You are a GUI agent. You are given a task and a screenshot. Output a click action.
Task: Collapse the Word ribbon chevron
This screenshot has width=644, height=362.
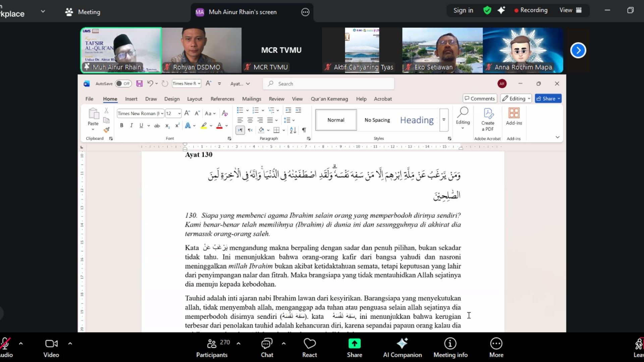557,137
